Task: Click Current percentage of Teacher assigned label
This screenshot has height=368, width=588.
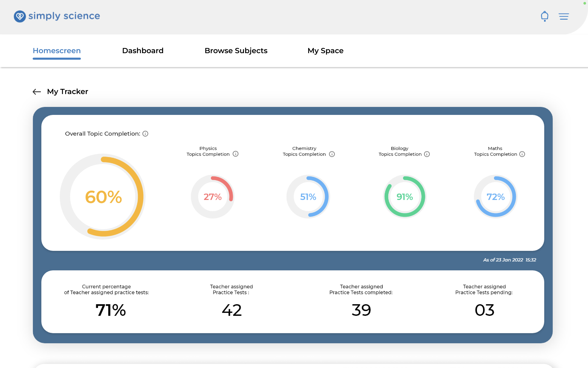Action: pos(106,289)
